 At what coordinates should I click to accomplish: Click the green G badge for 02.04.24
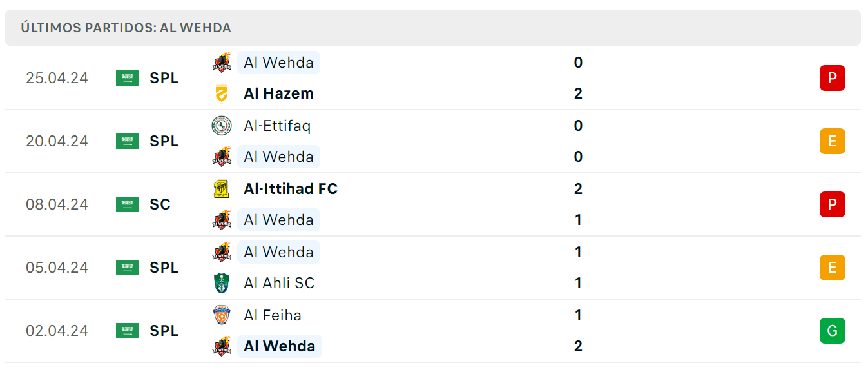832,331
